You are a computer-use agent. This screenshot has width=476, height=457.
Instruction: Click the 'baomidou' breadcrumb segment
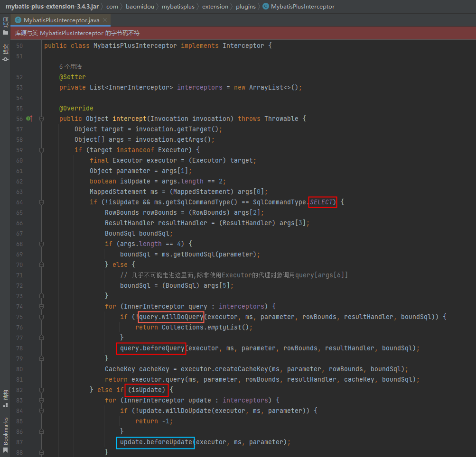tap(140, 6)
